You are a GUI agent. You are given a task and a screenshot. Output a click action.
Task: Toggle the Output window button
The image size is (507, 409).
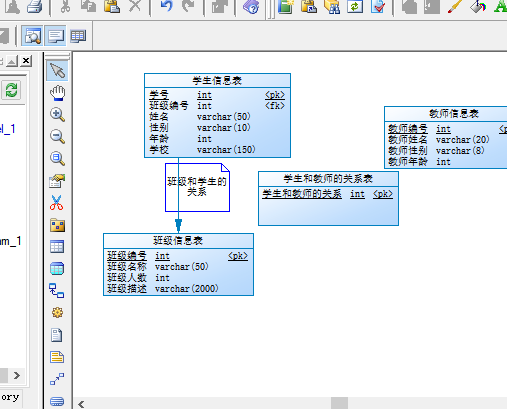[x=55, y=36]
